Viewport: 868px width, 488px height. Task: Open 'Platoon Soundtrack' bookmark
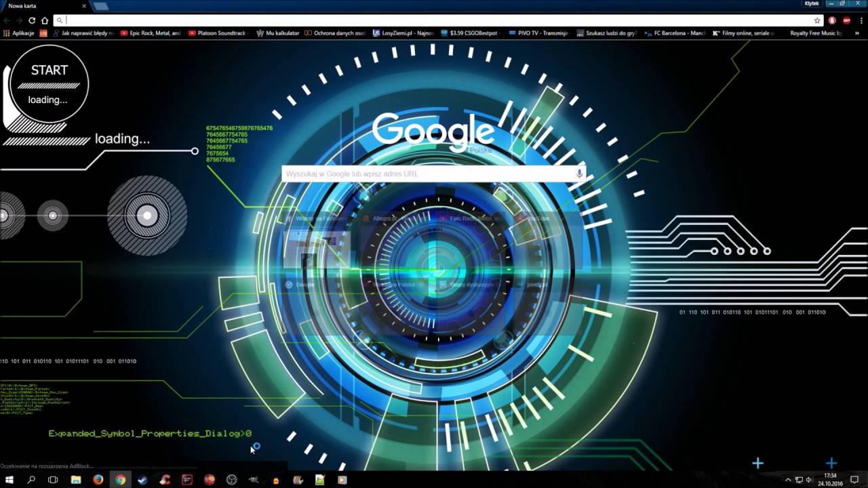click(218, 33)
